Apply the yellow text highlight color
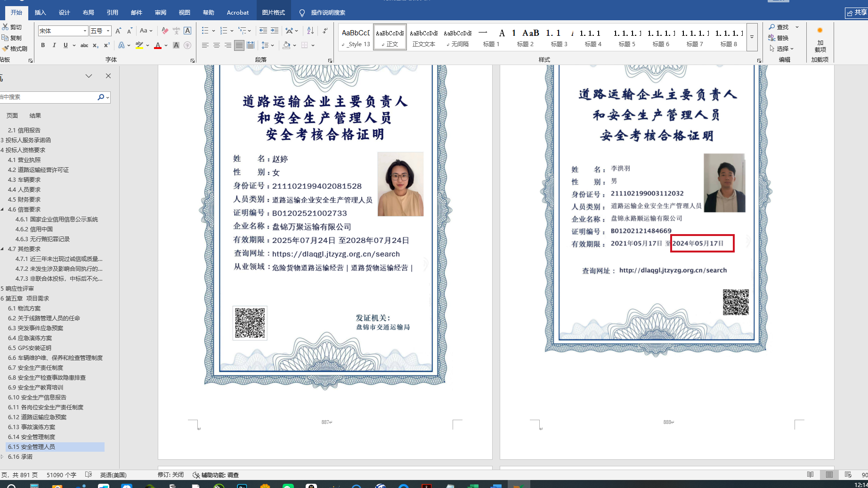 tap(139, 45)
